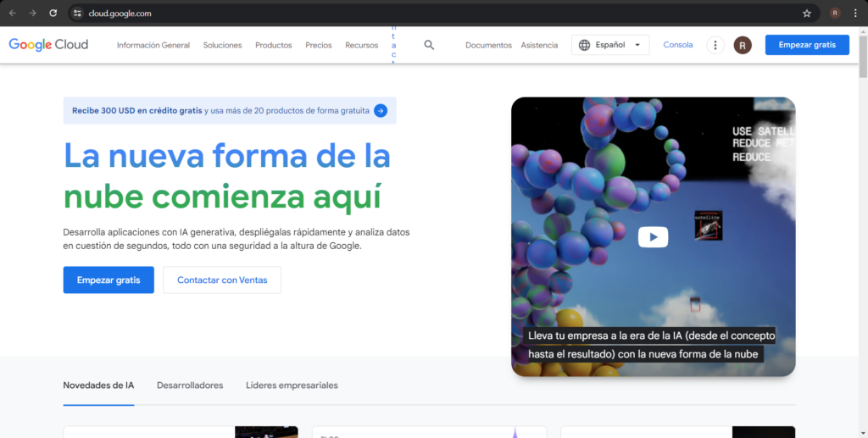The width and height of the screenshot is (868, 438).
Task: Open the Documentos link
Action: (x=489, y=46)
